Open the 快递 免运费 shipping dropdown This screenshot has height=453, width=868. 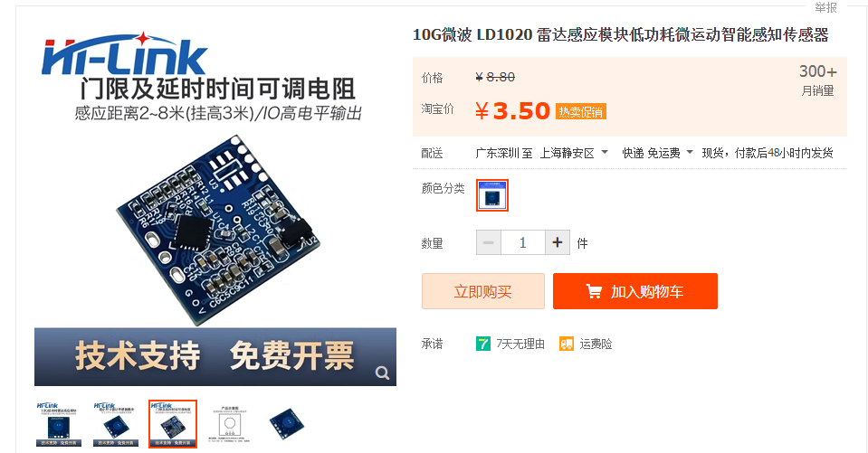pos(657,153)
